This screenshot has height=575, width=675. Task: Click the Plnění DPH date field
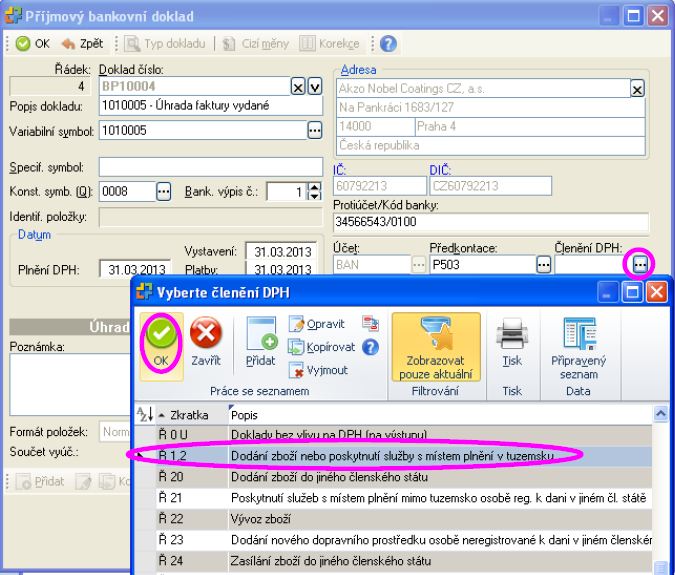pos(135,270)
